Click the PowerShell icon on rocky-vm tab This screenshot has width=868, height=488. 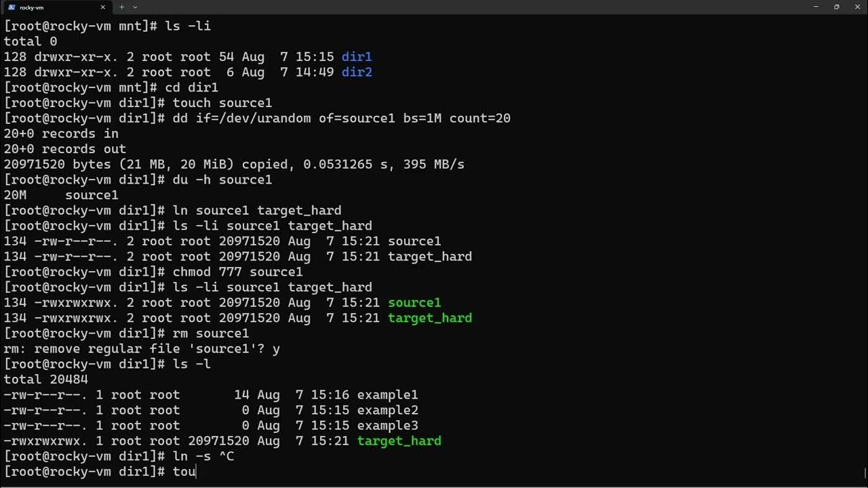(12, 7)
